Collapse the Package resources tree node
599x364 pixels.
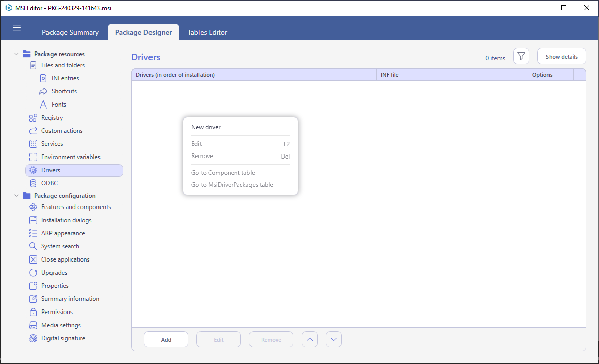(16, 54)
